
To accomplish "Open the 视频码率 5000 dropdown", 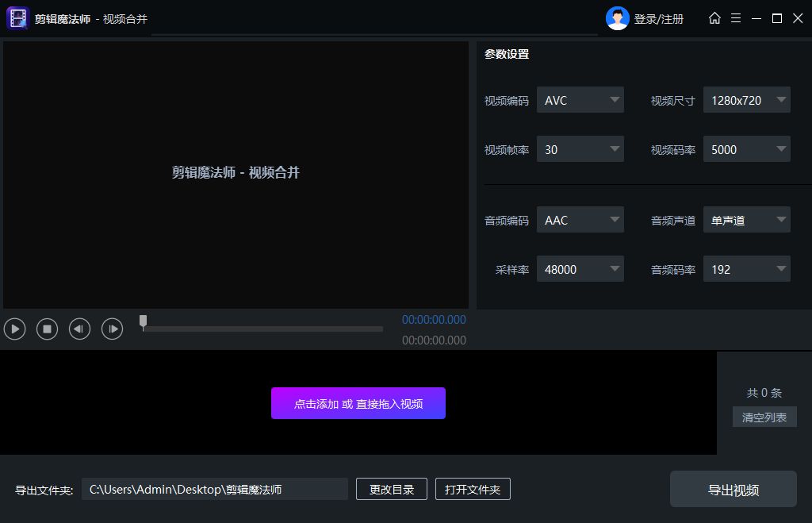I will [x=747, y=149].
